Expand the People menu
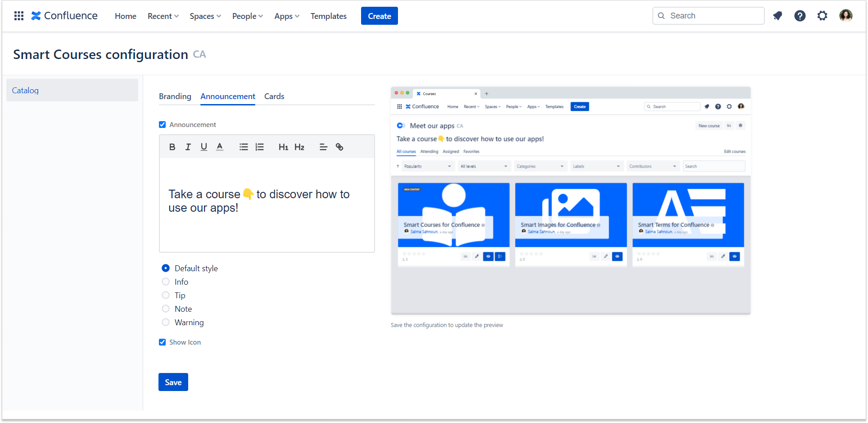The height and width of the screenshot is (423, 868). [247, 16]
